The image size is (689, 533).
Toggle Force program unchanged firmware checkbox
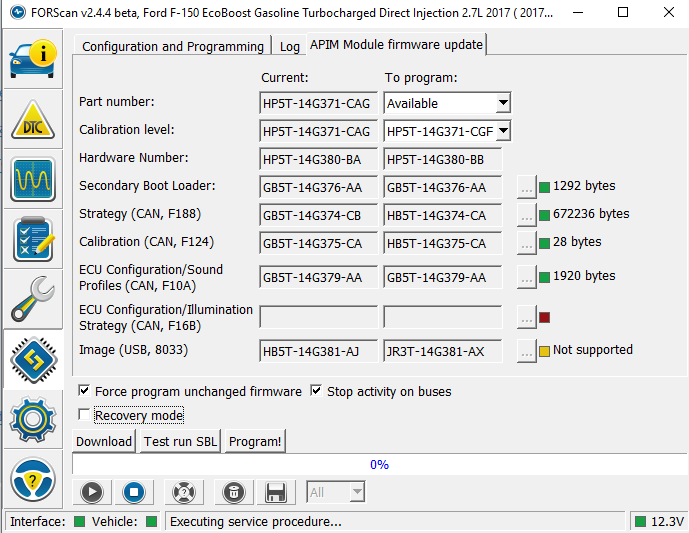(x=84, y=391)
